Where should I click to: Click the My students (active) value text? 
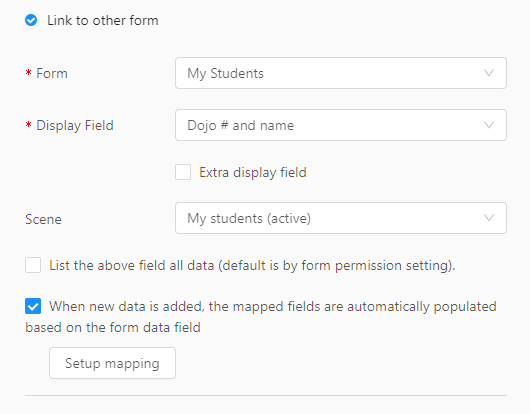[x=249, y=218]
